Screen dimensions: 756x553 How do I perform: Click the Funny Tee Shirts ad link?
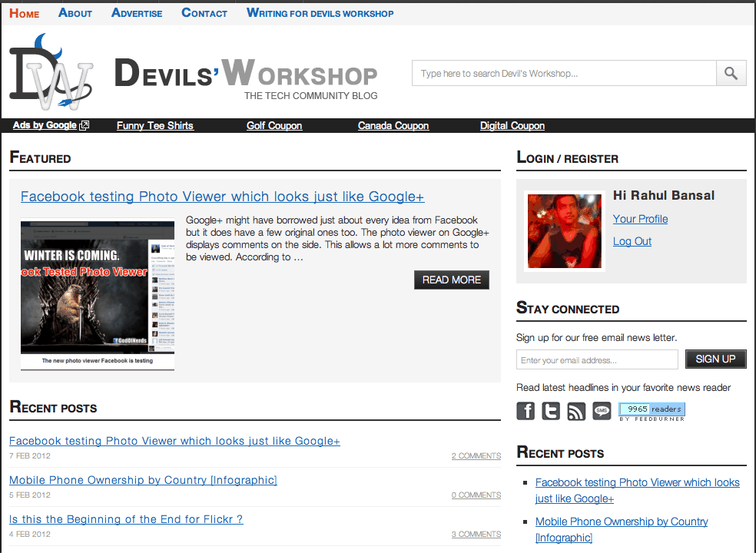click(x=154, y=125)
